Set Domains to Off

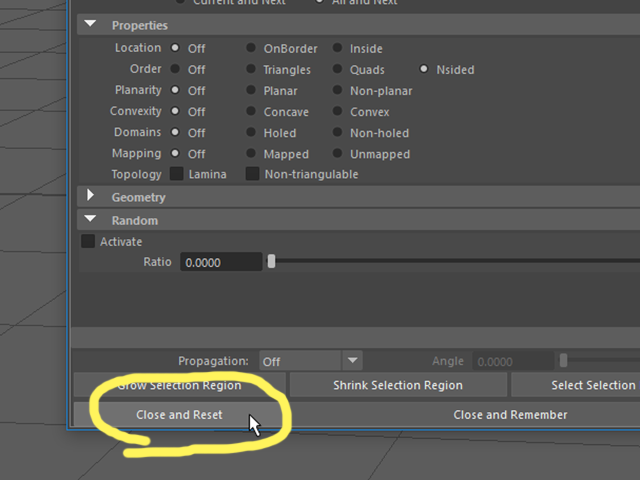175,132
